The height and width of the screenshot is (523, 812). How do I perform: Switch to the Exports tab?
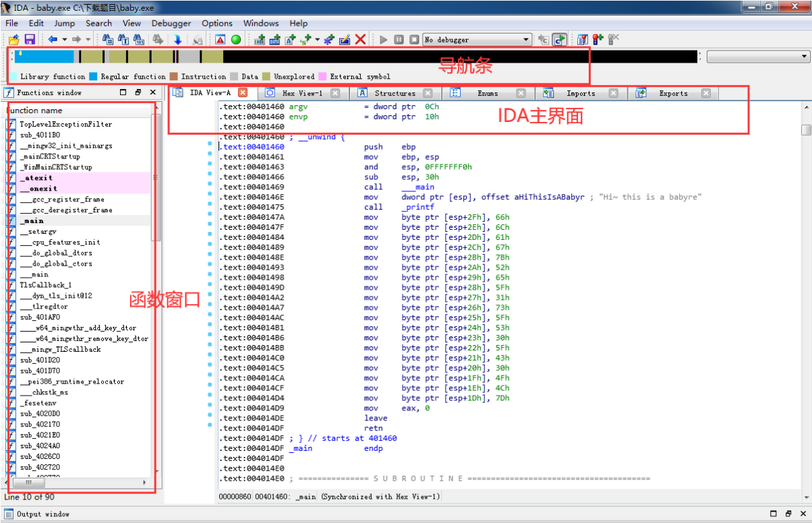673,93
